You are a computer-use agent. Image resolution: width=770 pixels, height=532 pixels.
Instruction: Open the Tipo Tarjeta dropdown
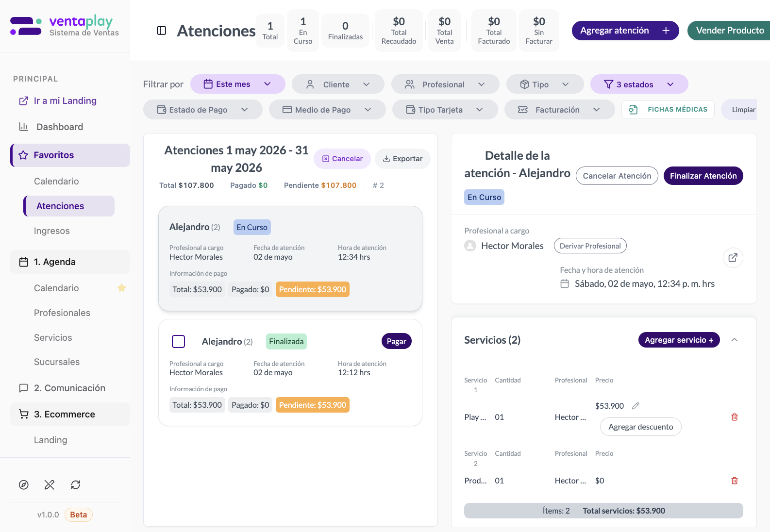coord(445,110)
